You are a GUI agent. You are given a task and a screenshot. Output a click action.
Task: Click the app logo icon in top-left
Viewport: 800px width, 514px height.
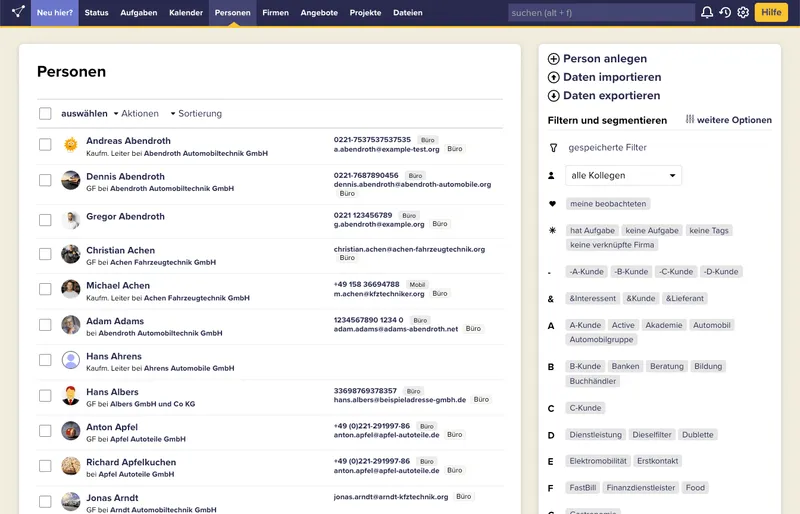[17, 12]
